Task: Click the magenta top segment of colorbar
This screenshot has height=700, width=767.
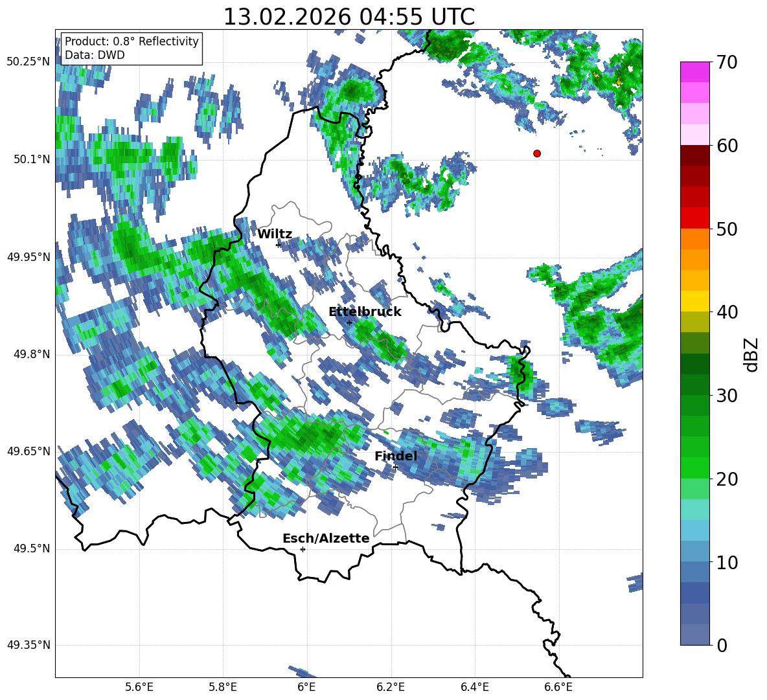Action: (x=694, y=72)
